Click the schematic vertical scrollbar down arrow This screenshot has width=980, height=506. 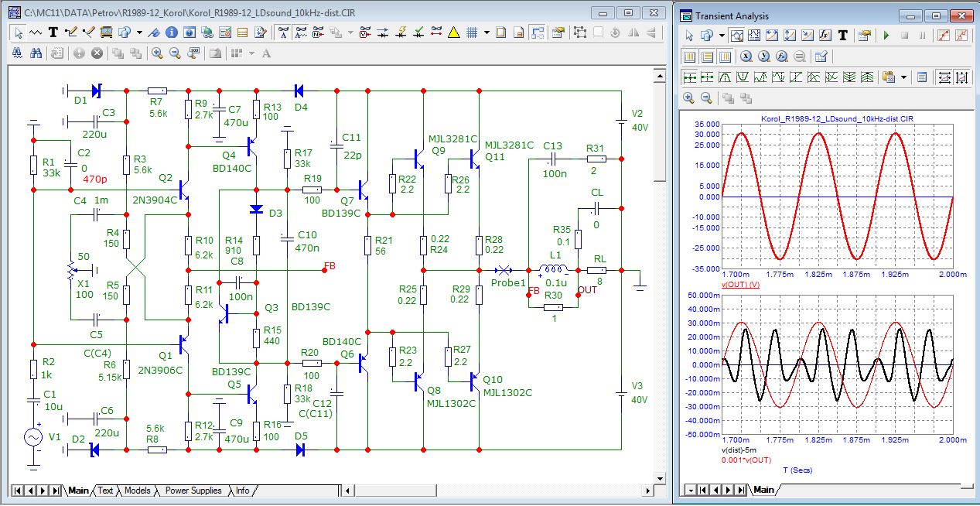tap(659, 477)
